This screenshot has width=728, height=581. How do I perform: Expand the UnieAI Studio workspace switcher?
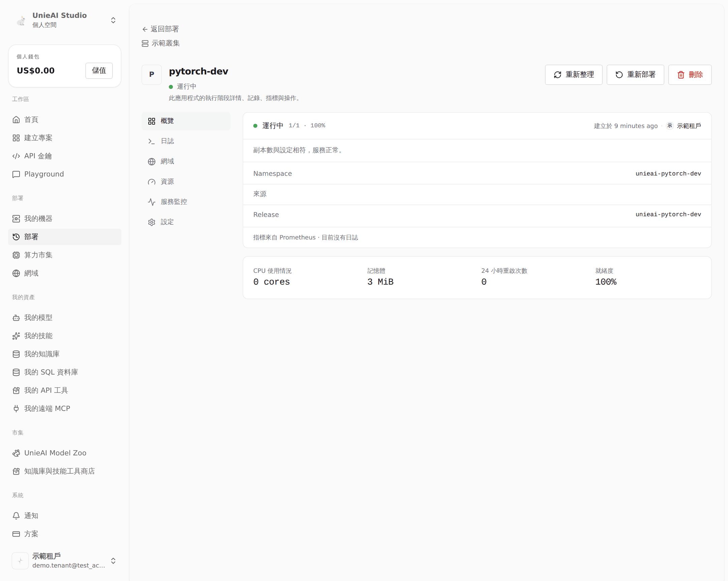pyautogui.click(x=113, y=20)
